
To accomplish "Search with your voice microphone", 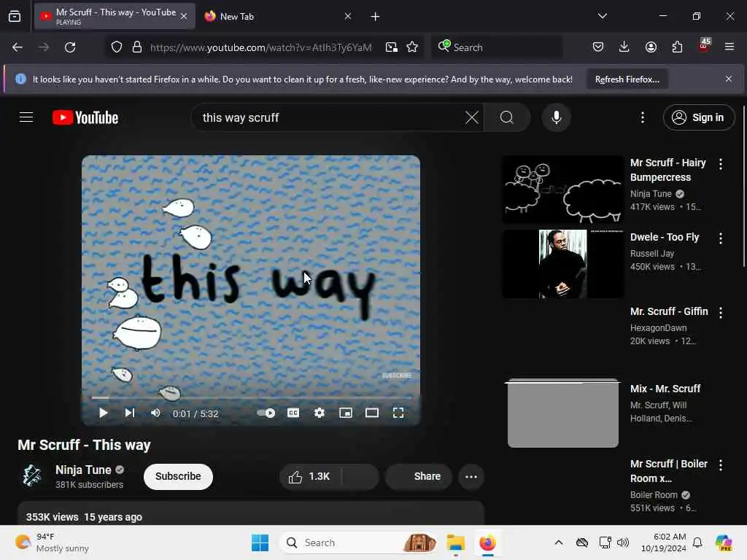I will 556,117.
